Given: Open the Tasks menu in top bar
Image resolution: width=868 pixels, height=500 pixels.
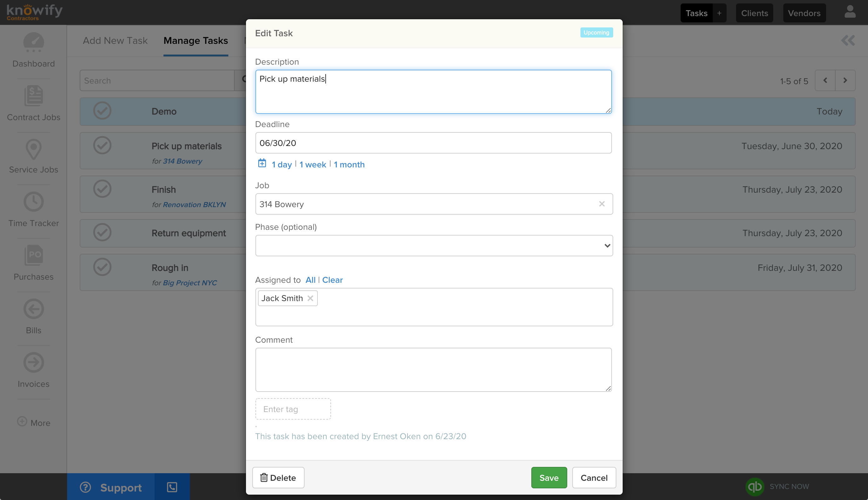Looking at the screenshot, I should coord(696,13).
